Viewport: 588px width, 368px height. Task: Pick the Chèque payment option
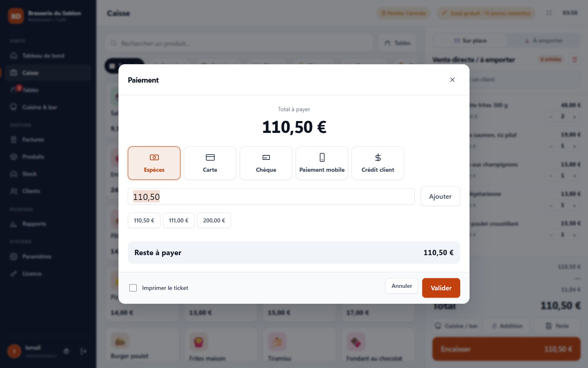tap(266, 163)
